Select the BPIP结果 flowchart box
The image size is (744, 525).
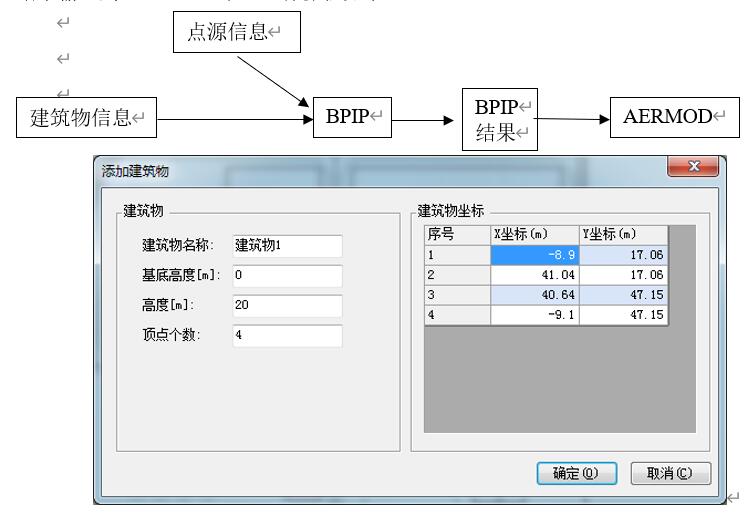point(499,119)
